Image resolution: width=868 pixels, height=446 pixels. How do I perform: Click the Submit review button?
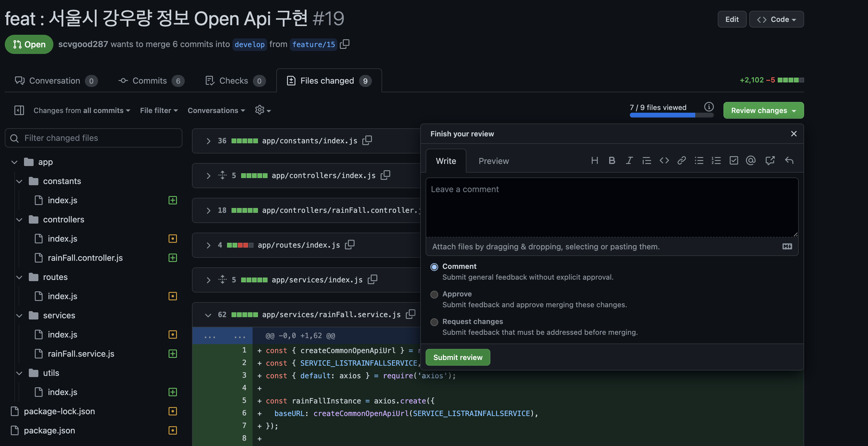tap(458, 357)
